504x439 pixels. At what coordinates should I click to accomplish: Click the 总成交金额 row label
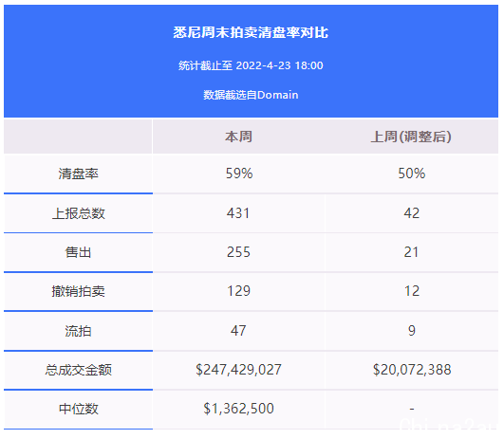coord(78,370)
